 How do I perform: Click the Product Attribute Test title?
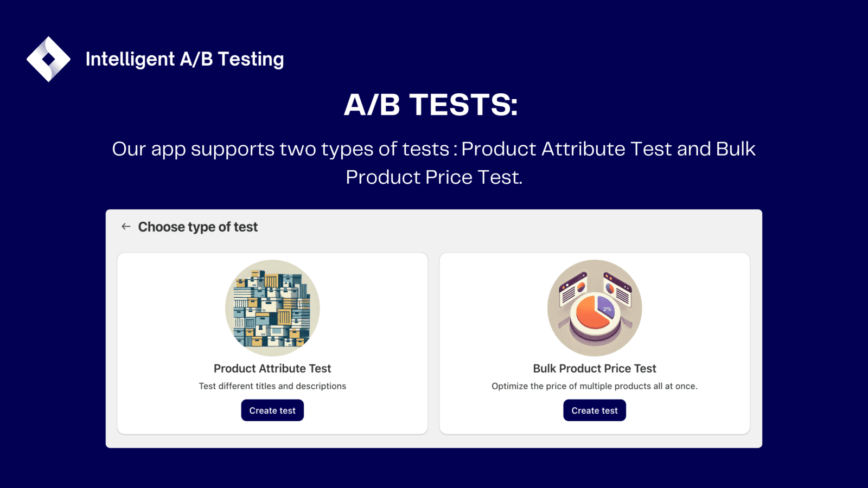coord(272,369)
